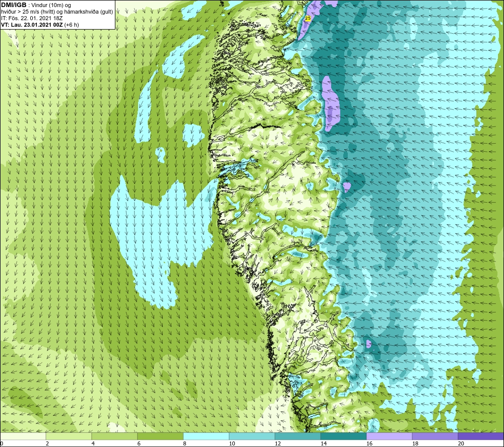Click the '14' label on the scale
The image size is (504, 447).
[x=324, y=443]
